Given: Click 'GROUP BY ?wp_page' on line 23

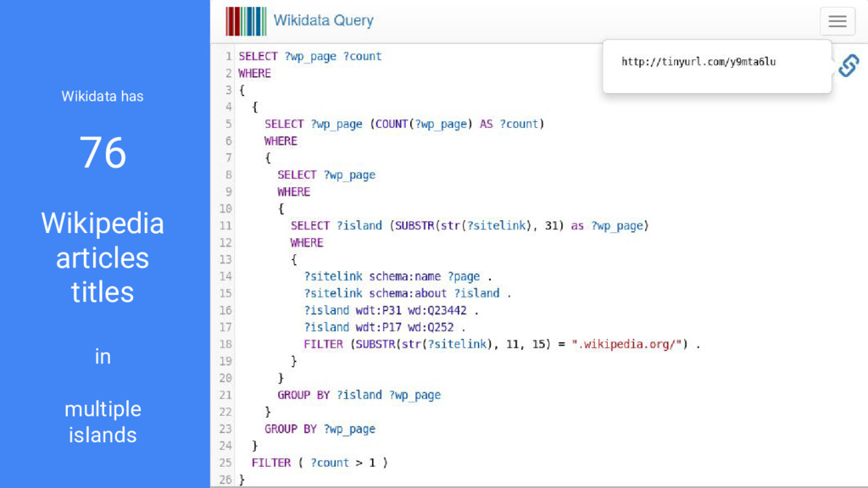Looking at the screenshot, I should pos(320,429).
